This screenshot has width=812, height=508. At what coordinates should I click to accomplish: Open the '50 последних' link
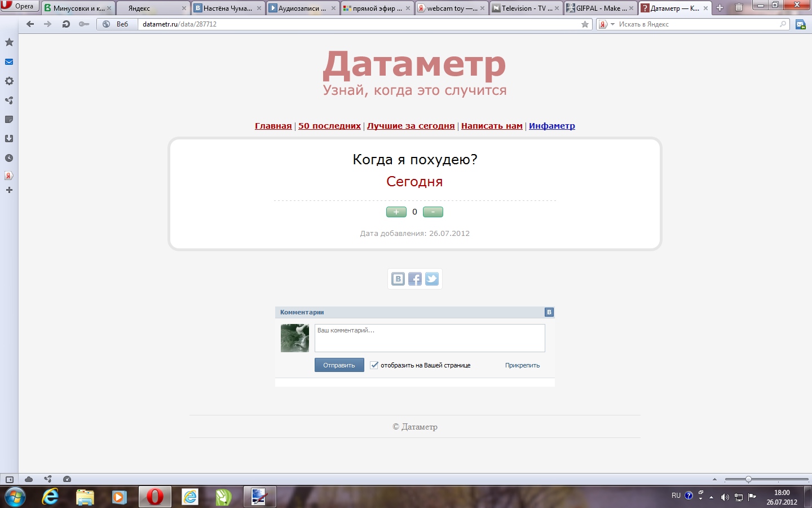(x=329, y=126)
